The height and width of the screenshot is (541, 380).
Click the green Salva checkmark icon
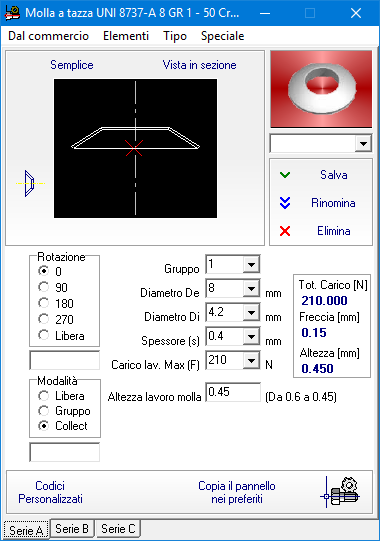[x=285, y=175]
